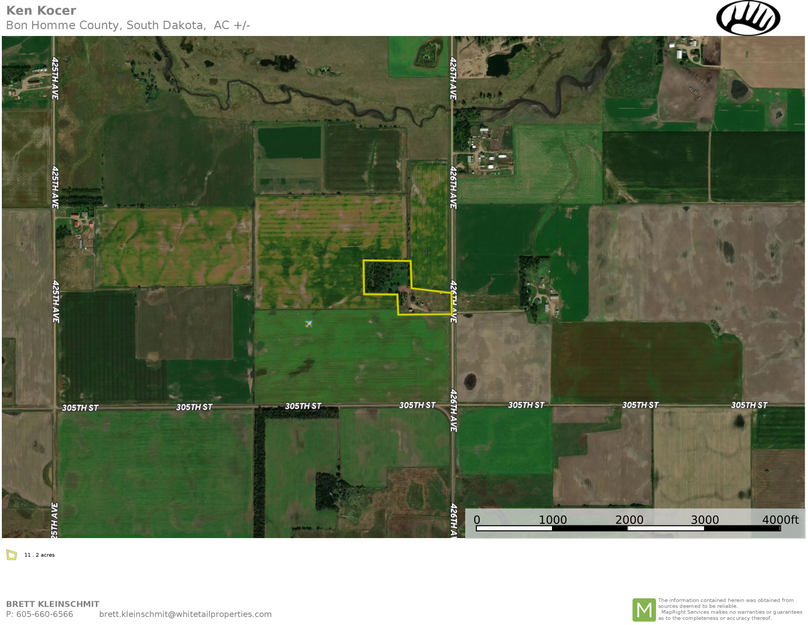Image resolution: width=808 pixels, height=625 pixels.
Task: Click the leftmost 305TH ST road label
Action: [80, 408]
